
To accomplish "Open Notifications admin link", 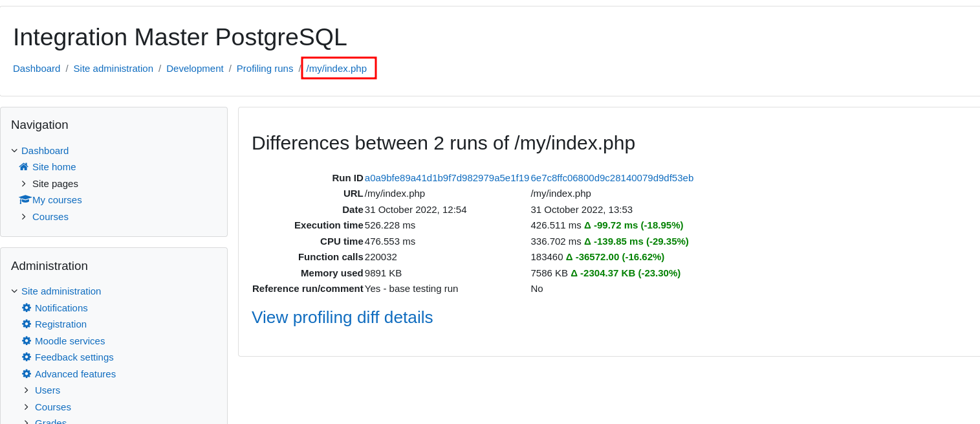I will 61,308.
